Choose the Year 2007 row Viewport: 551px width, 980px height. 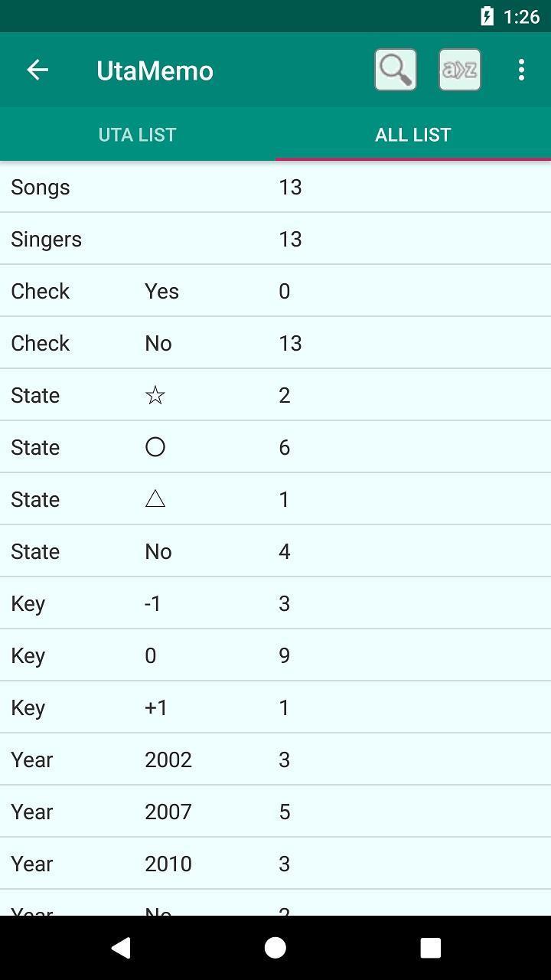pyautogui.click(x=275, y=812)
